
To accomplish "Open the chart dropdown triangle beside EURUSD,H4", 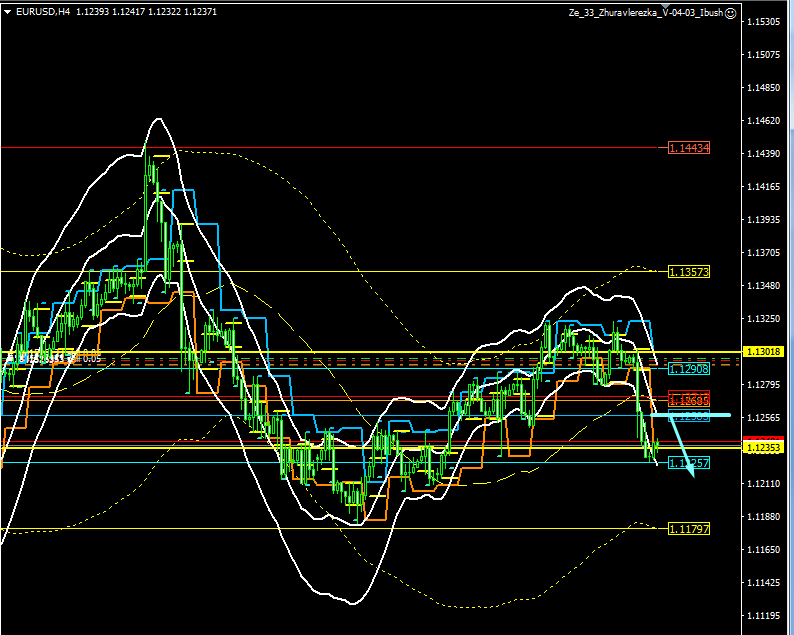I will [x=8, y=12].
